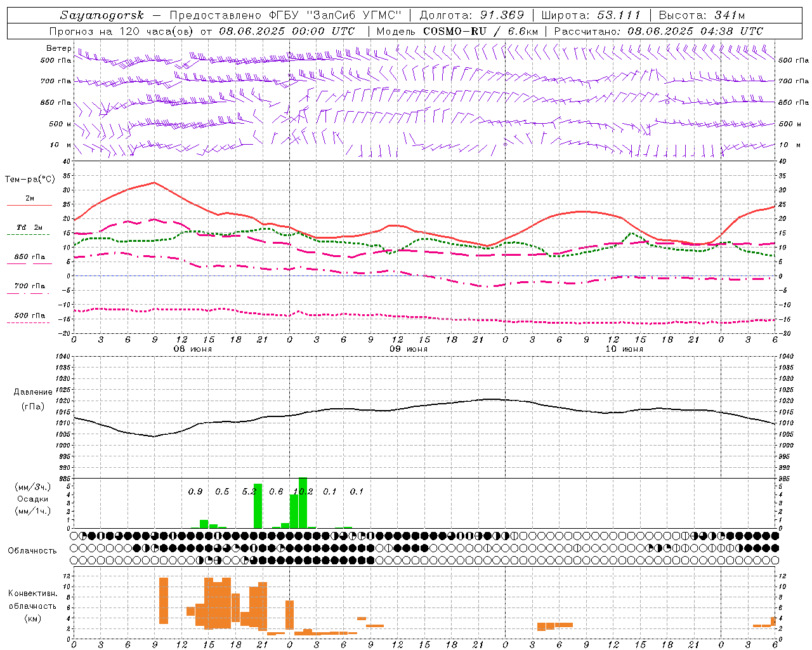Click the Ветер wind panel label
Screen dimensions: 812x650
point(58,48)
